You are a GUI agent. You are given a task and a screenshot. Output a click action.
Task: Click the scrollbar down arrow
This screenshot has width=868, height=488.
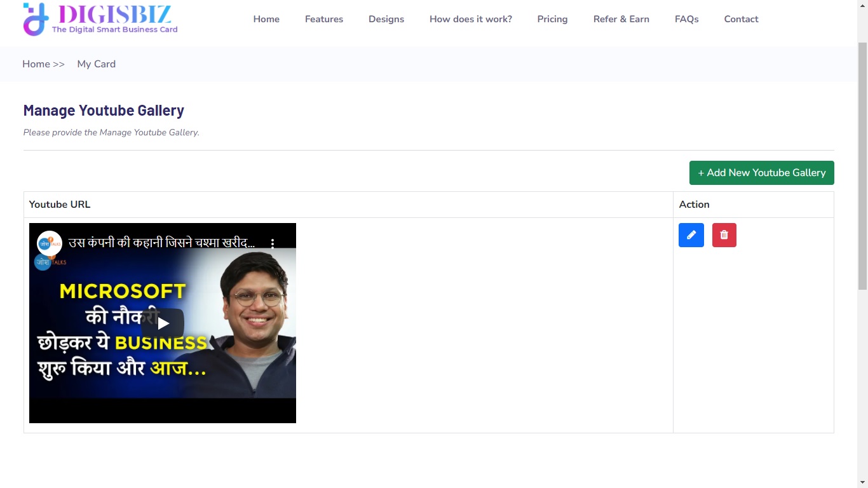[x=862, y=482]
